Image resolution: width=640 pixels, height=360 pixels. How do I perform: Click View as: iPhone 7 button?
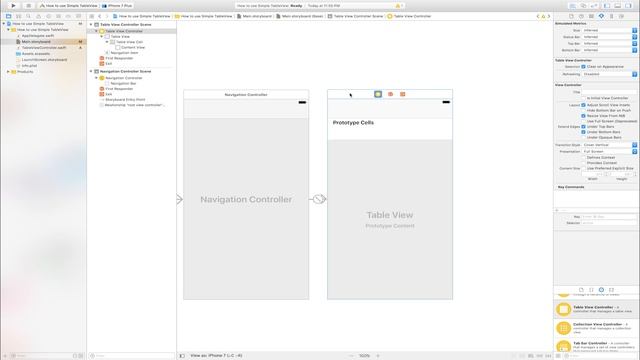[216, 356]
